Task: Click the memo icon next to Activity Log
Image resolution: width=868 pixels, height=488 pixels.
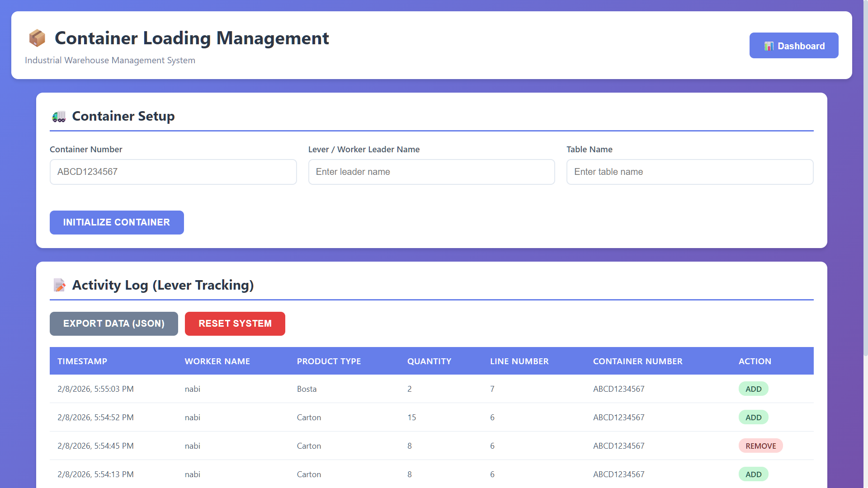Action: [59, 285]
